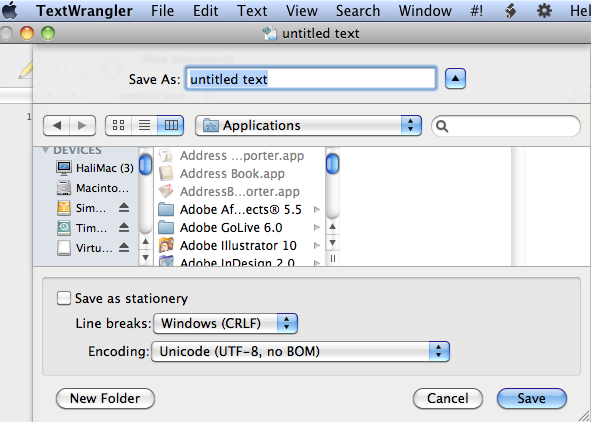Image resolution: width=591 pixels, height=422 pixels.
Task: Select the Adobe Illustrator 10 folder
Action: coord(227,245)
